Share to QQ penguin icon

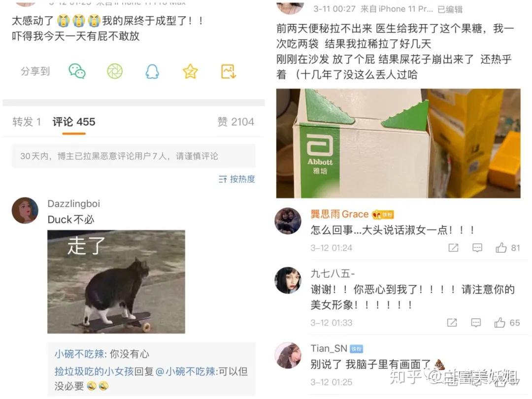point(152,71)
